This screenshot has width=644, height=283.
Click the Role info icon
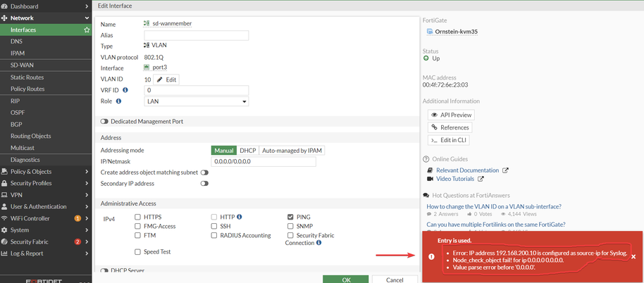(x=118, y=101)
